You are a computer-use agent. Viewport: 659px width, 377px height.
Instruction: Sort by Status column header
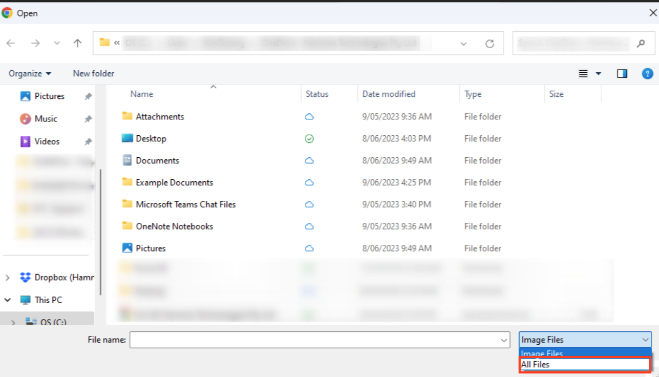[x=317, y=94]
